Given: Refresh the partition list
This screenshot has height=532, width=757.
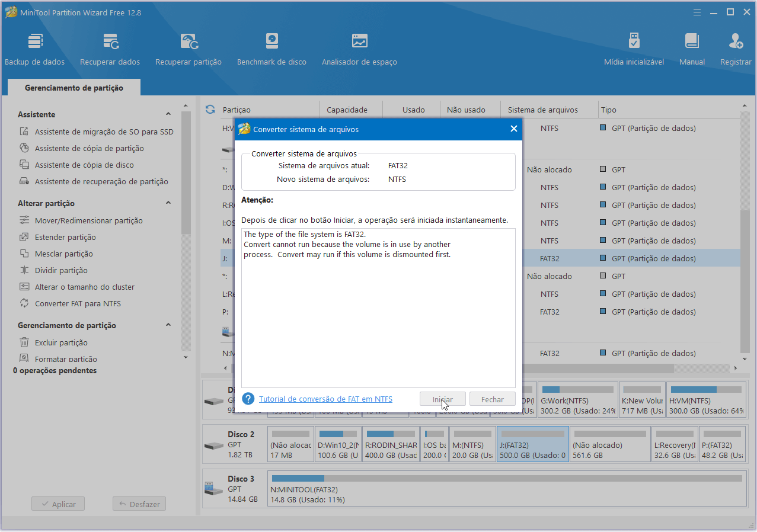Looking at the screenshot, I should tap(210, 109).
